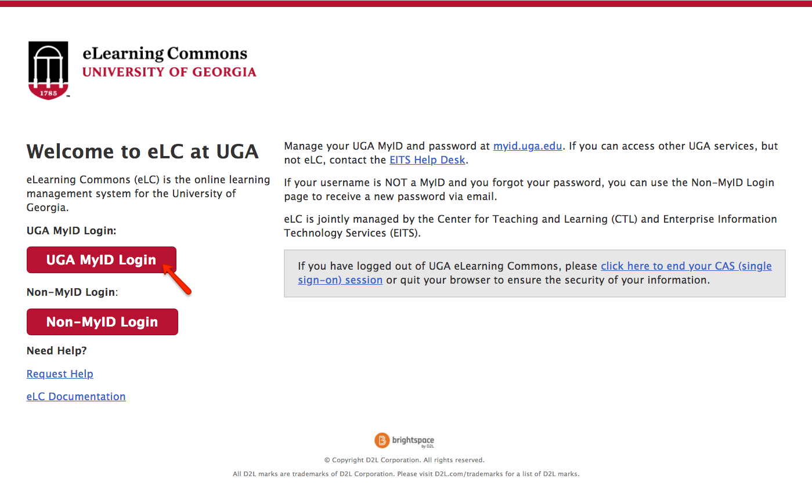Select the Non-MyID Login button

(102, 322)
